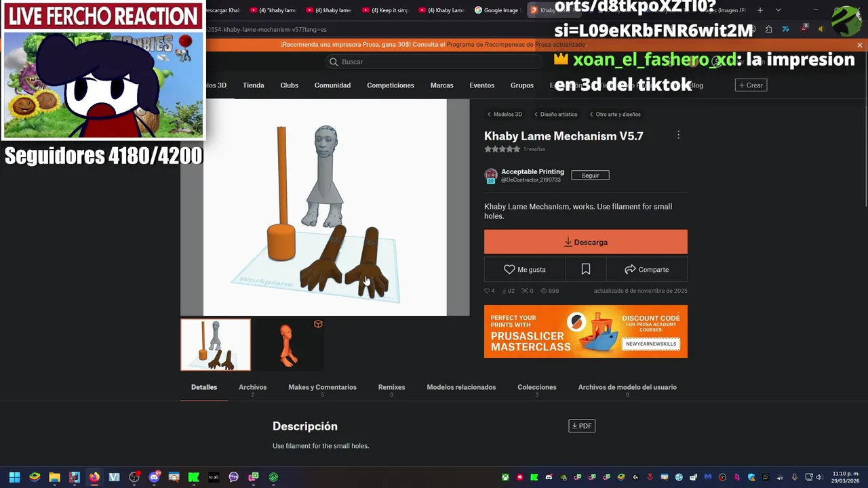Dismiss the orange Prusa rewards banner
Screen dimensions: 868x488
click(x=860, y=45)
